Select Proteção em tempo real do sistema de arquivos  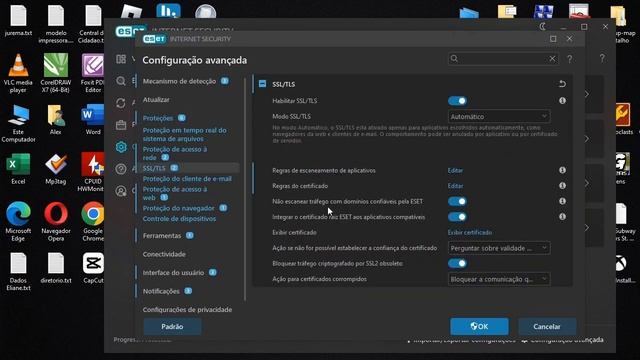(184, 134)
